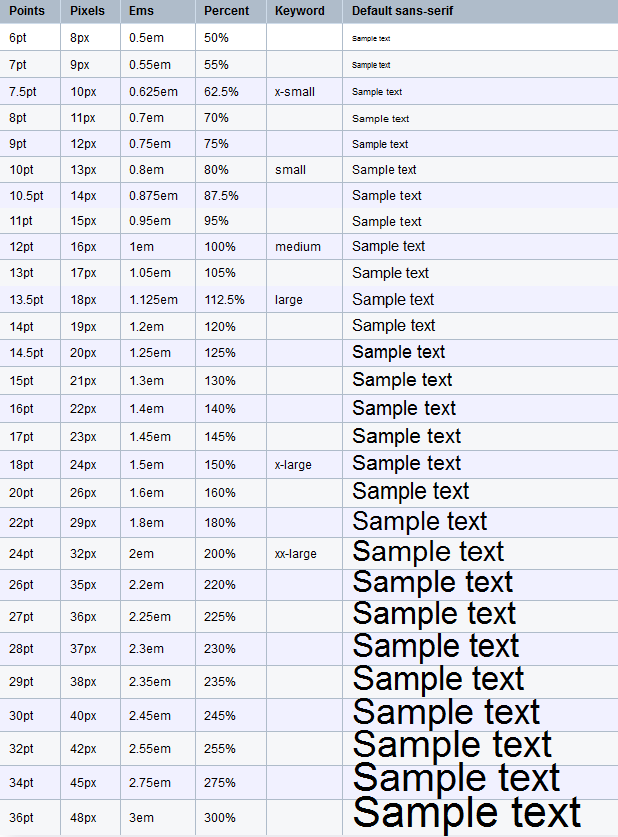
Task: Click the x-small keyword
Action: click(x=295, y=92)
